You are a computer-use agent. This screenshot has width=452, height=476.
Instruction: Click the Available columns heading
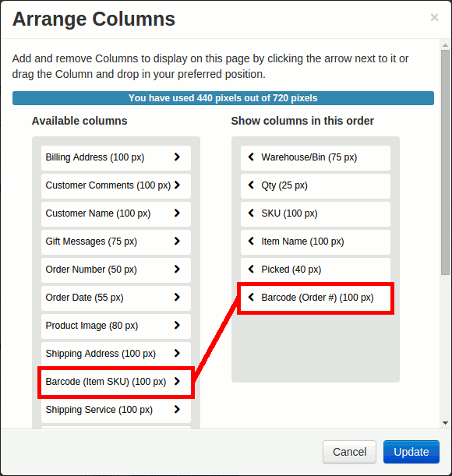(x=79, y=121)
